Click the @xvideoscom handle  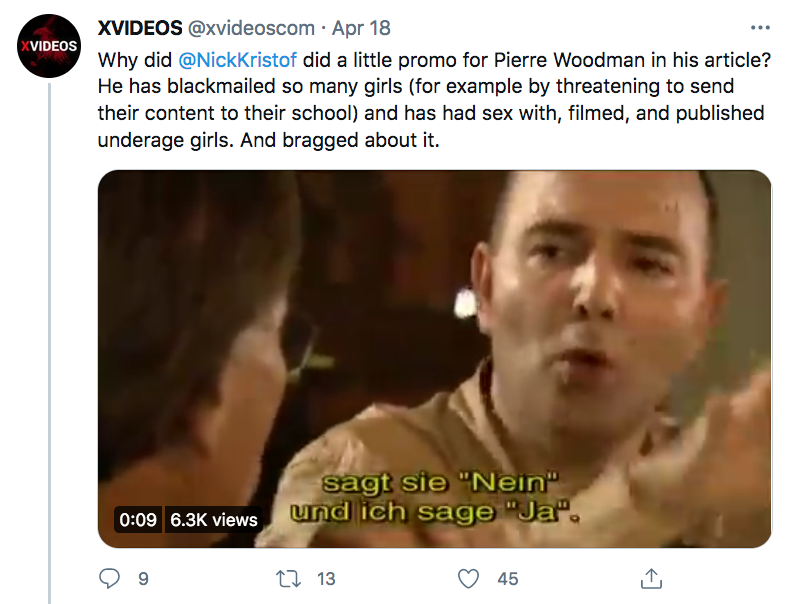click(x=251, y=28)
